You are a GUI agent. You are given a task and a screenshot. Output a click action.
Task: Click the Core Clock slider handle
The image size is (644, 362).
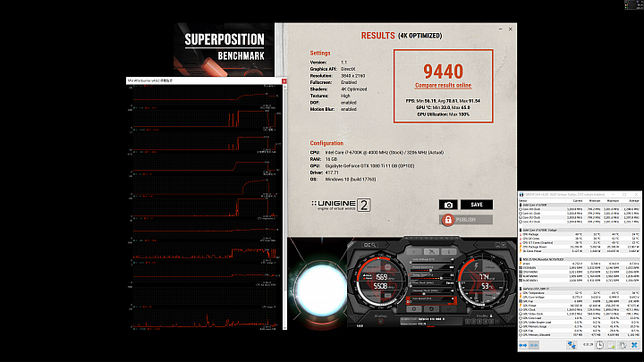click(x=411, y=286)
